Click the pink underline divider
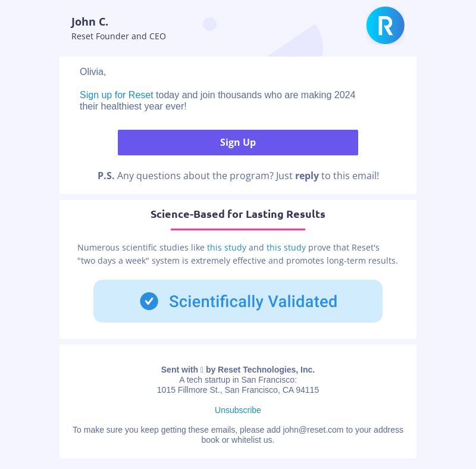Screen dimensions: 476x469 [x=237, y=229]
